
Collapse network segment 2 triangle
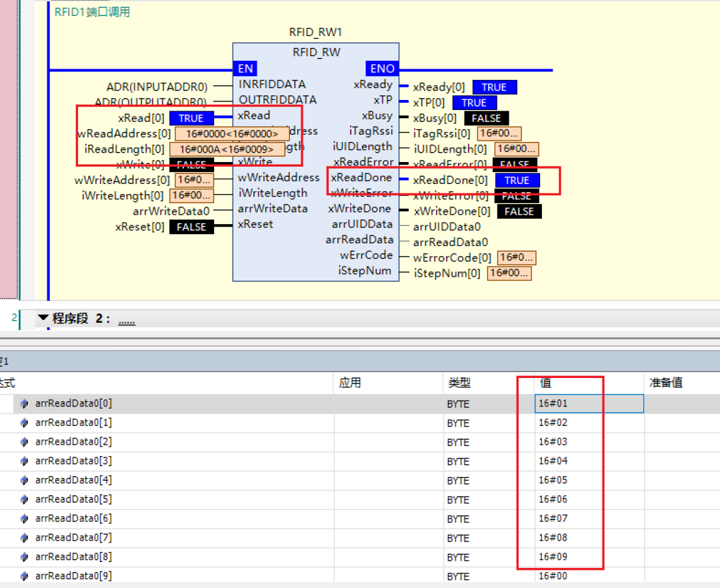click(x=43, y=319)
